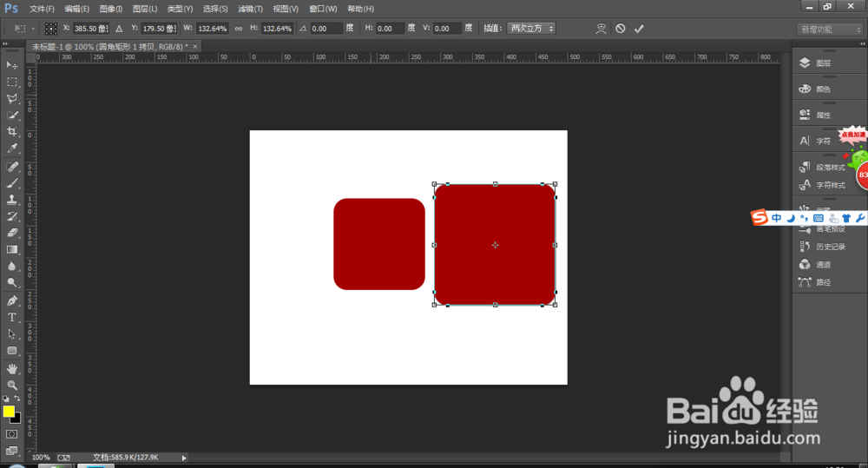Image resolution: width=868 pixels, height=468 pixels.
Task: Click the reference point location grid
Action: [x=51, y=29]
